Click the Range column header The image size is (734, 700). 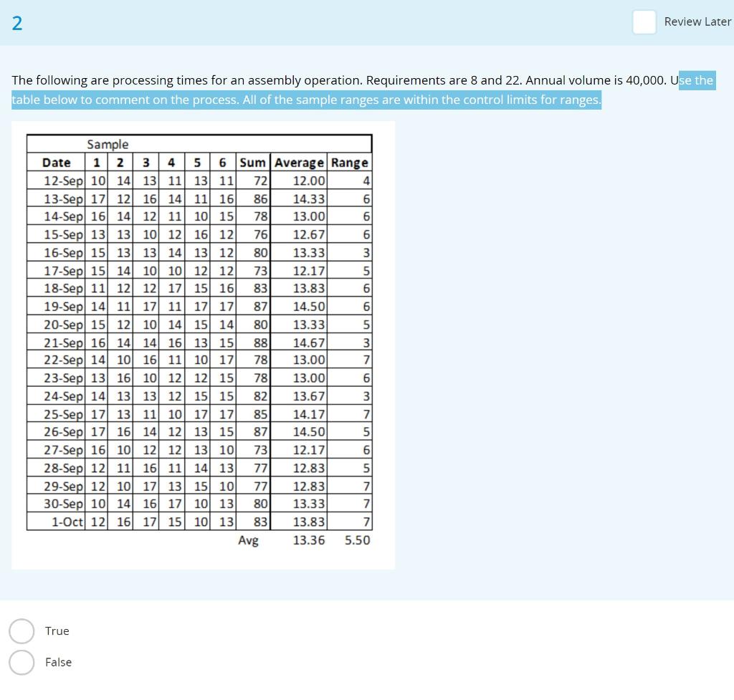point(349,163)
